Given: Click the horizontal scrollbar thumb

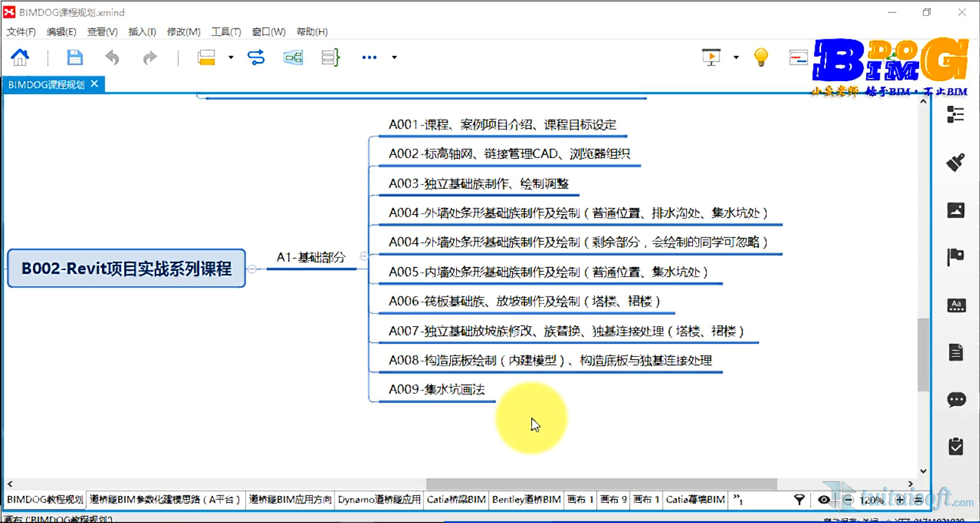Looking at the screenshot, I should (601, 484).
